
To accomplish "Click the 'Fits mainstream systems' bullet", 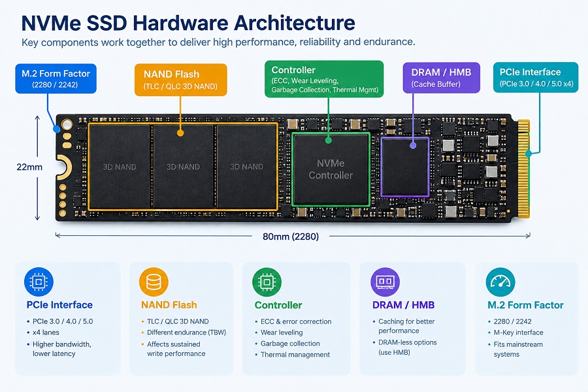I will 515,350.
